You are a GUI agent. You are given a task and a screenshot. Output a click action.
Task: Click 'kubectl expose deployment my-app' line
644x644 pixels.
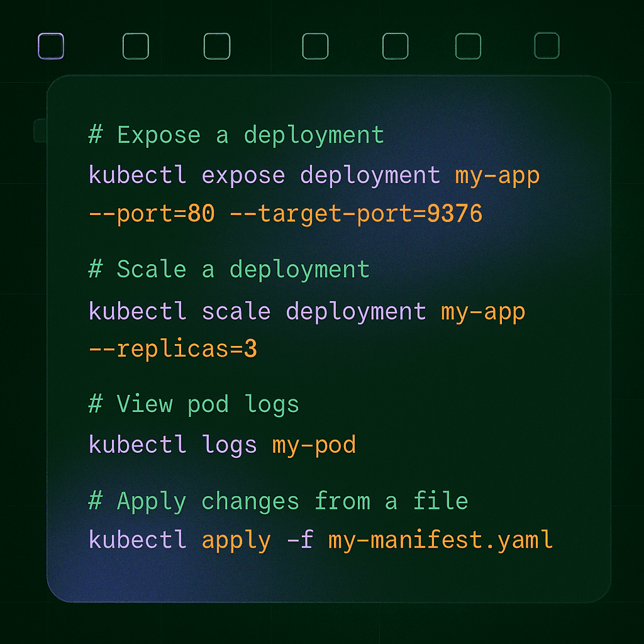tap(314, 175)
